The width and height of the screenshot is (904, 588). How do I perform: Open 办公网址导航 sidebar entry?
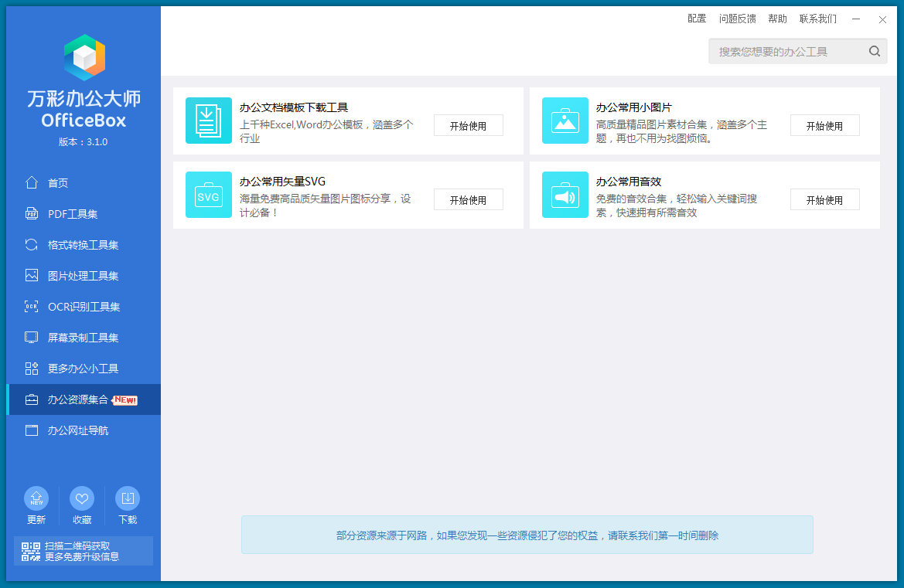(x=77, y=430)
